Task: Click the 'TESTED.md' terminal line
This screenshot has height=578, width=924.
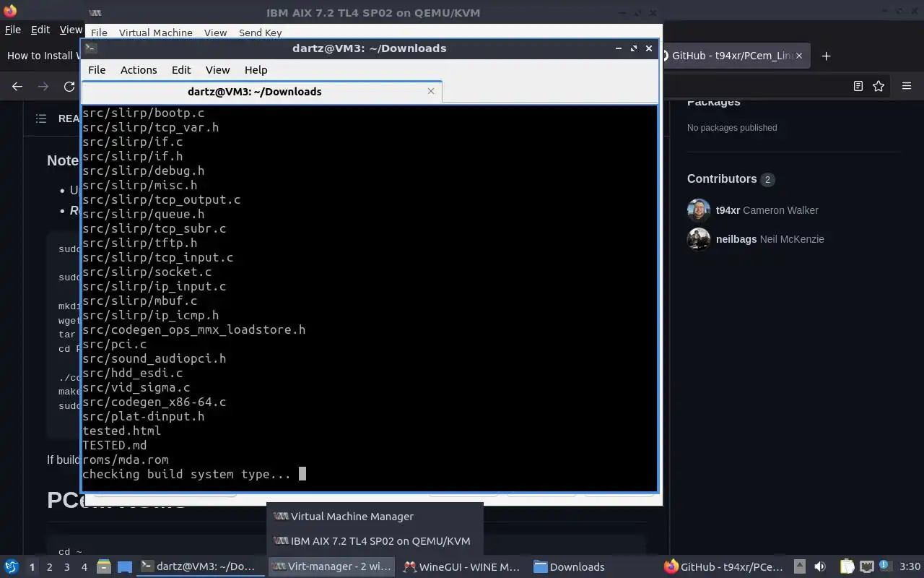Action: click(x=114, y=446)
